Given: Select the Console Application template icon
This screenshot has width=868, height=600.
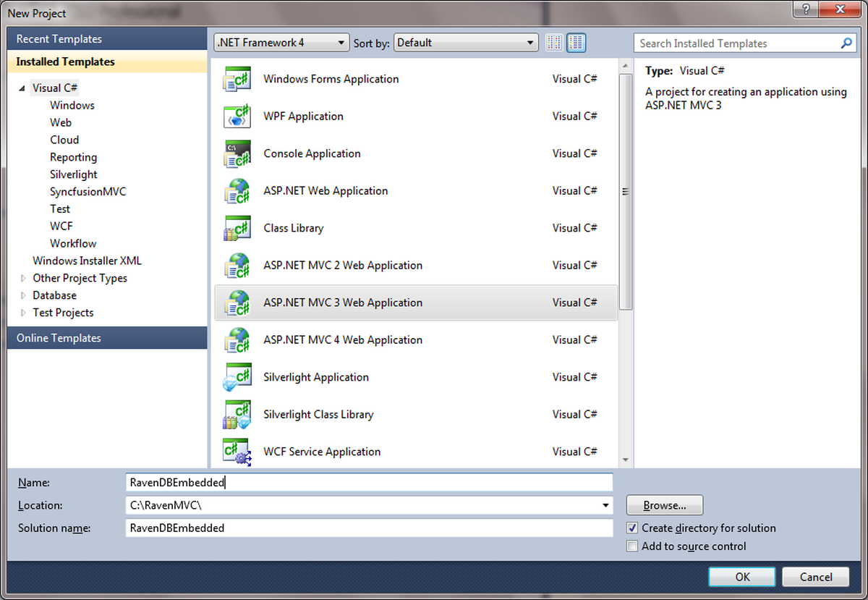Looking at the screenshot, I should coord(237,153).
